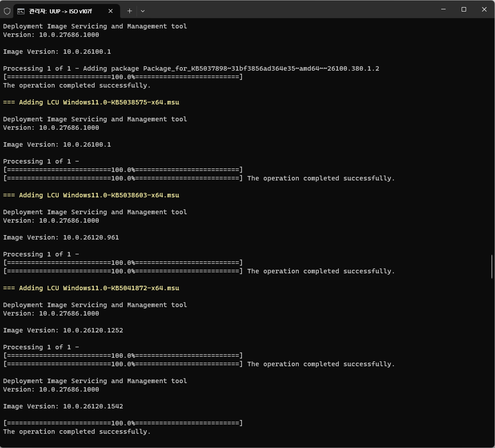
Task: Click Image Version 10.0.26120.961 text
Action: [61, 237]
